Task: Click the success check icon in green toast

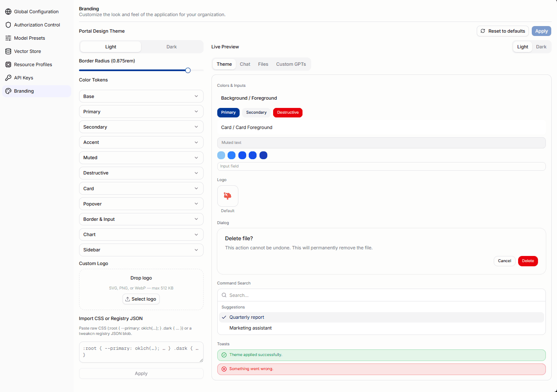Action: click(x=224, y=355)
